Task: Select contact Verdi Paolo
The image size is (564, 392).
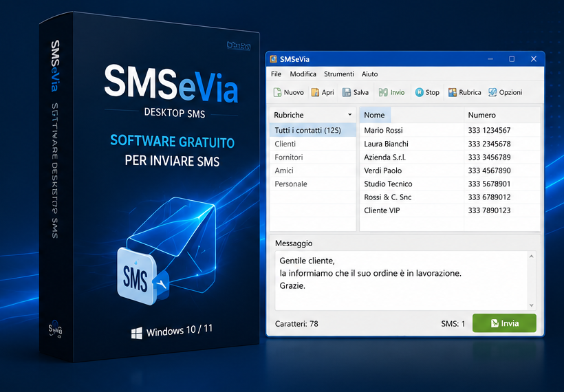Action: [x=382, y=171]
